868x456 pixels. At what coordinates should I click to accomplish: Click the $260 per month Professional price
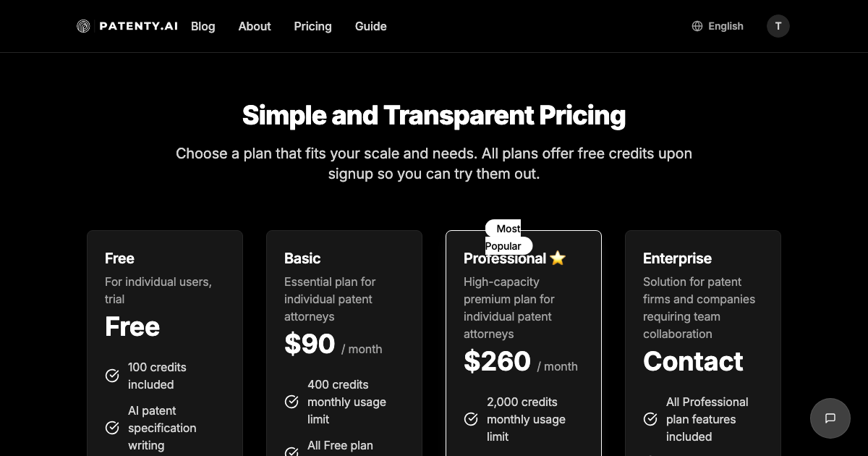tap(498, 361)
